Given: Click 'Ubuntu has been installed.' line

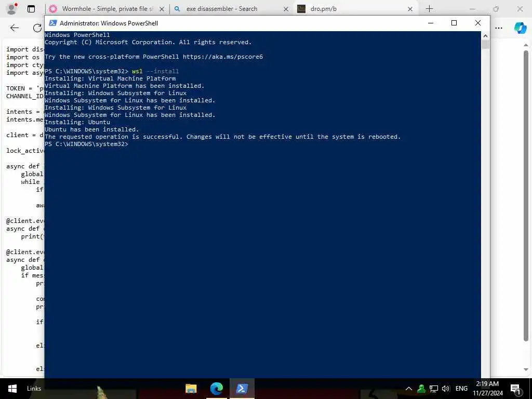Looking at the screenshot, I should pos(91,129).
